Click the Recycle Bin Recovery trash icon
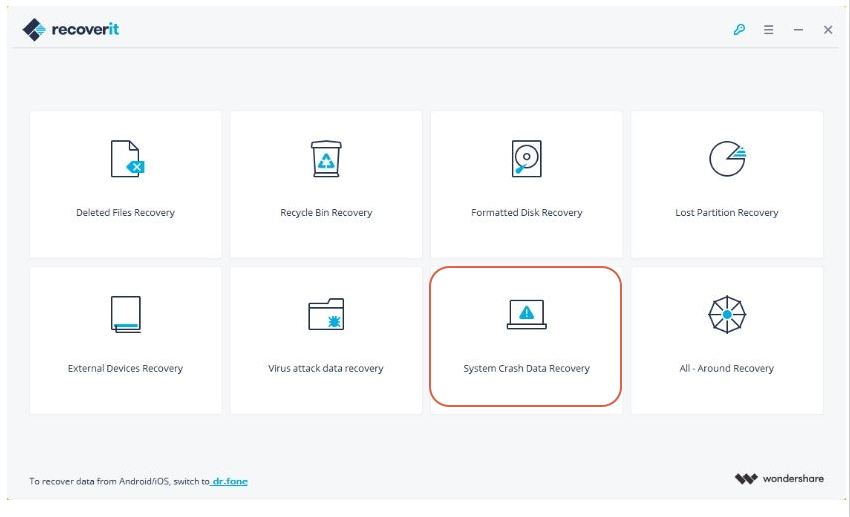This screenshot has height=517, width=850. (326, 159)
